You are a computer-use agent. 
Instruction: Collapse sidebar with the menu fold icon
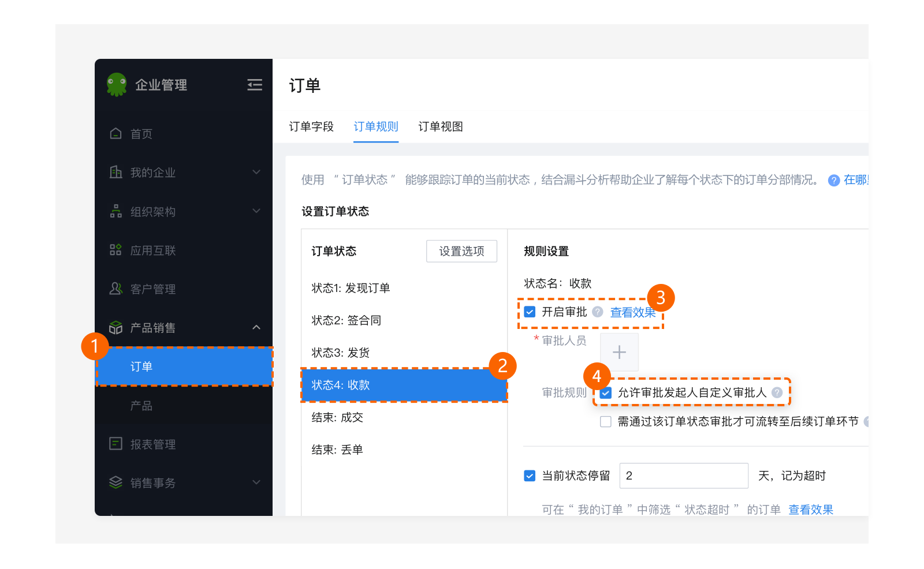[x=255, y=85]
